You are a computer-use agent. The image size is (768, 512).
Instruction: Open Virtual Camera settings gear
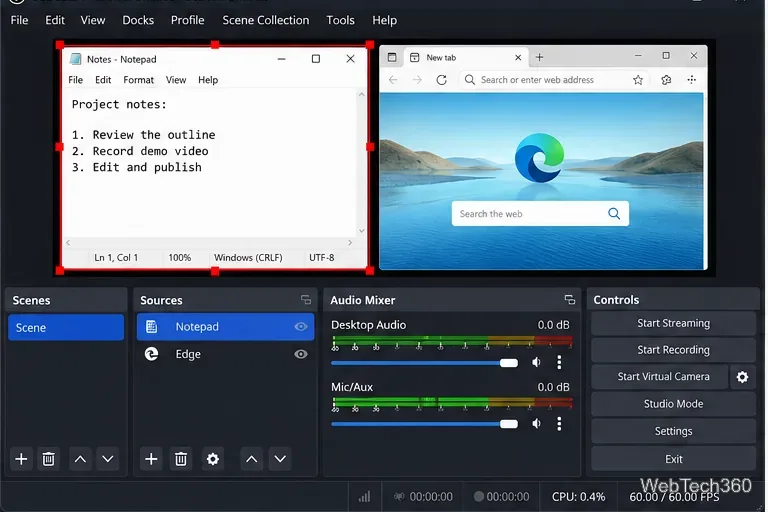point(743,377)
